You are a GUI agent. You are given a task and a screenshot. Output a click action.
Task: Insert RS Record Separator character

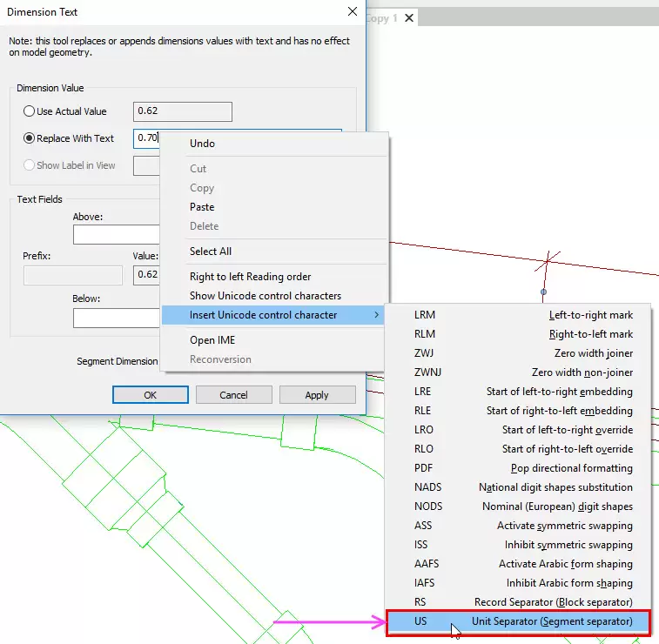[518, 602]
